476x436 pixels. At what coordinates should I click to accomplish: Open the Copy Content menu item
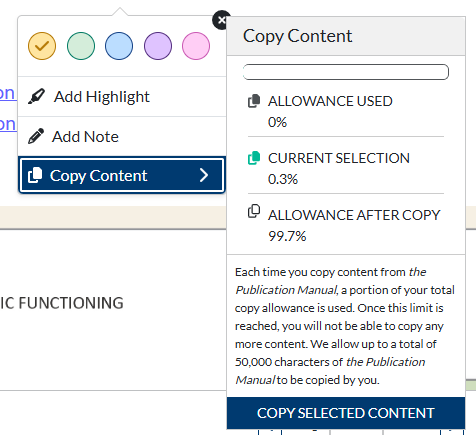(x=122, y=175)
